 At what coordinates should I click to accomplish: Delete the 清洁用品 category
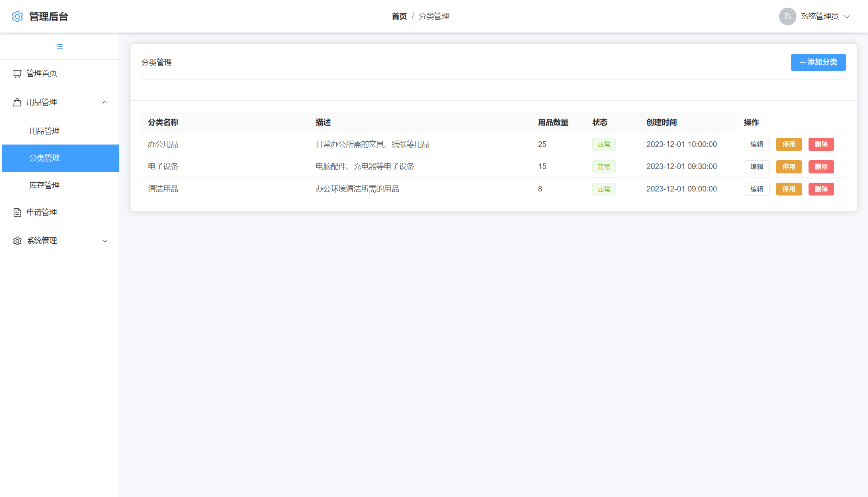coord(821,189)
